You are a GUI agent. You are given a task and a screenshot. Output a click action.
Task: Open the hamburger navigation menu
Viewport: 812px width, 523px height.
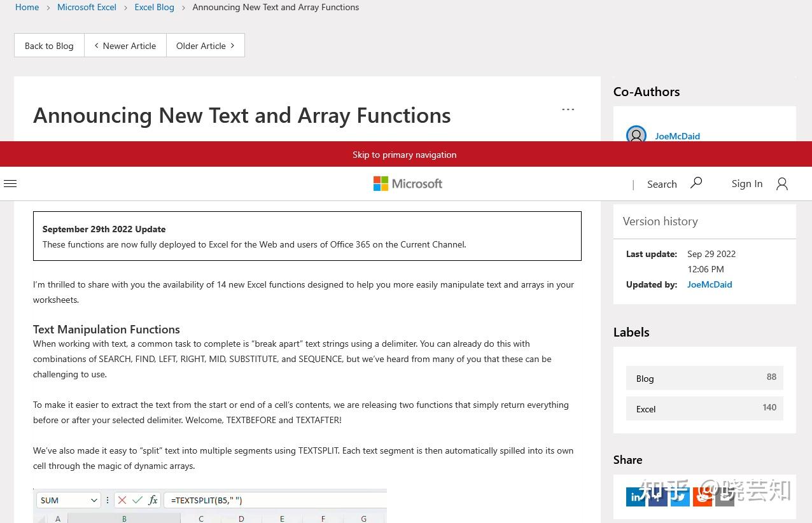click(10, 184)
